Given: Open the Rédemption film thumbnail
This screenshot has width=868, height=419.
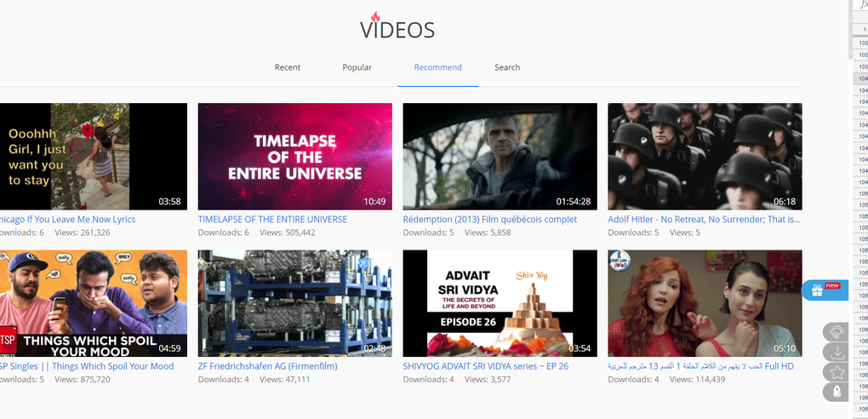Looking at the screenshot, I should (500, 157).
